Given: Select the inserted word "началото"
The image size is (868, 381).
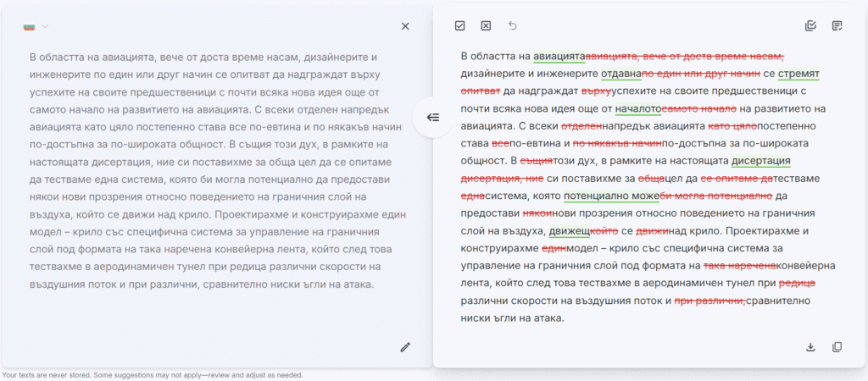Looking at the screenshot, I should click(638, 108).
